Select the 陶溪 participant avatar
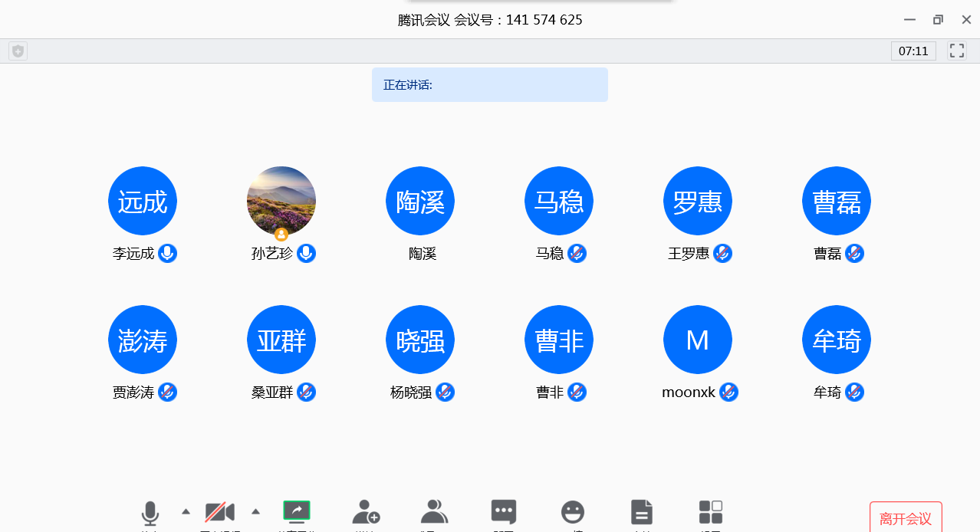Image resolution: width=980 pixels, height=532 pixels. pyautogui.click(x=420, y=201)
